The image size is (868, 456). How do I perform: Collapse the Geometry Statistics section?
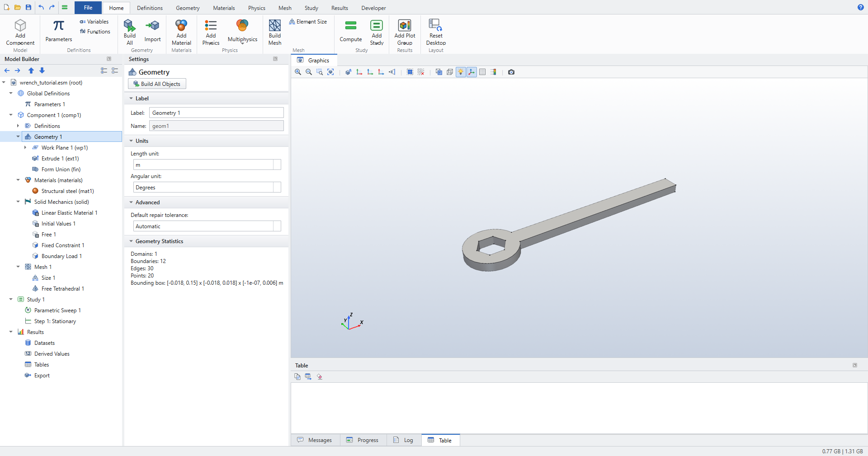(x=131, y=241)
